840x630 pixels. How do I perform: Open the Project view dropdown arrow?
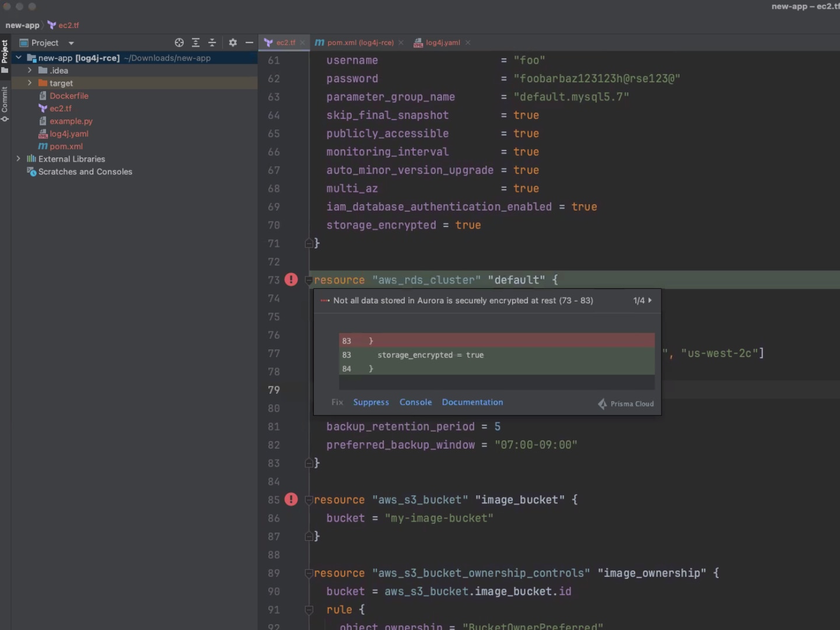pos(71,43)
